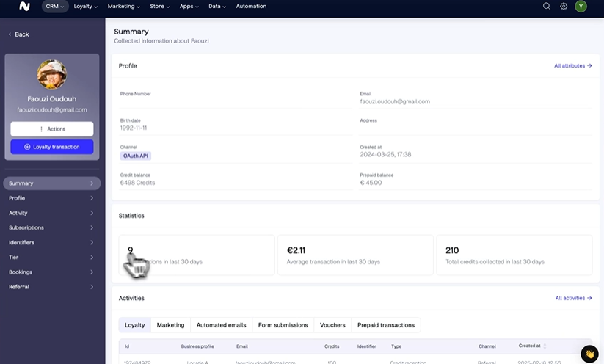
Task: Open the user avatar Y menu
Action: tap(581, 6)
